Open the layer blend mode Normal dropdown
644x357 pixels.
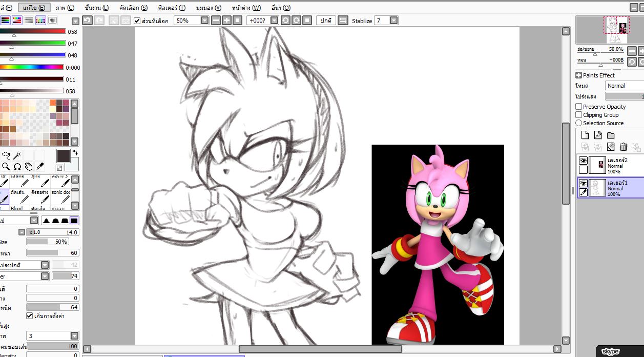pos(624,86)
